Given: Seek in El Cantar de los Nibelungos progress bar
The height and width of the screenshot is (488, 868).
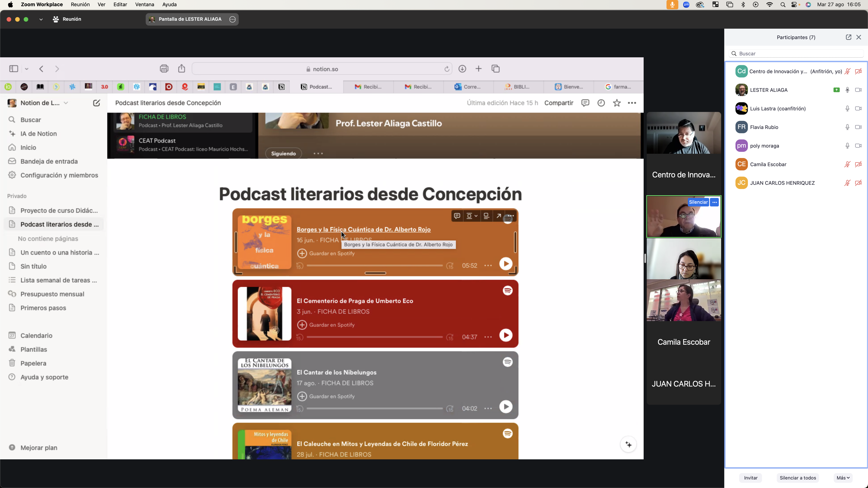Looking at the screenshot, I should (x=374, y=408).
